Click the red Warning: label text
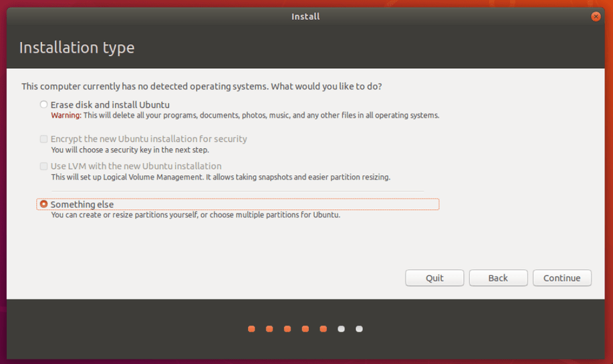Screen dimensions: 613x364 pos(66,116)
